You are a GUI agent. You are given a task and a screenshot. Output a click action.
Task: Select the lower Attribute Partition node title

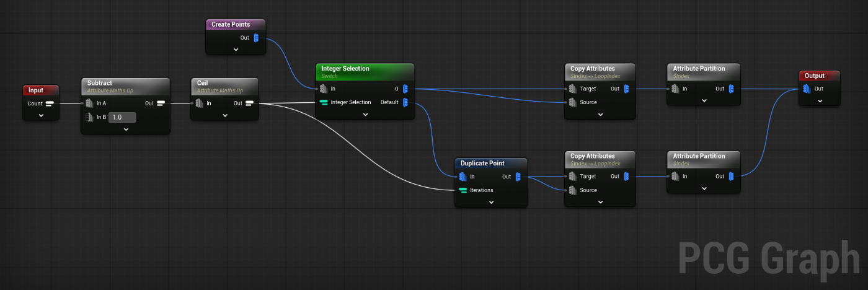click(x=699, y=156)
